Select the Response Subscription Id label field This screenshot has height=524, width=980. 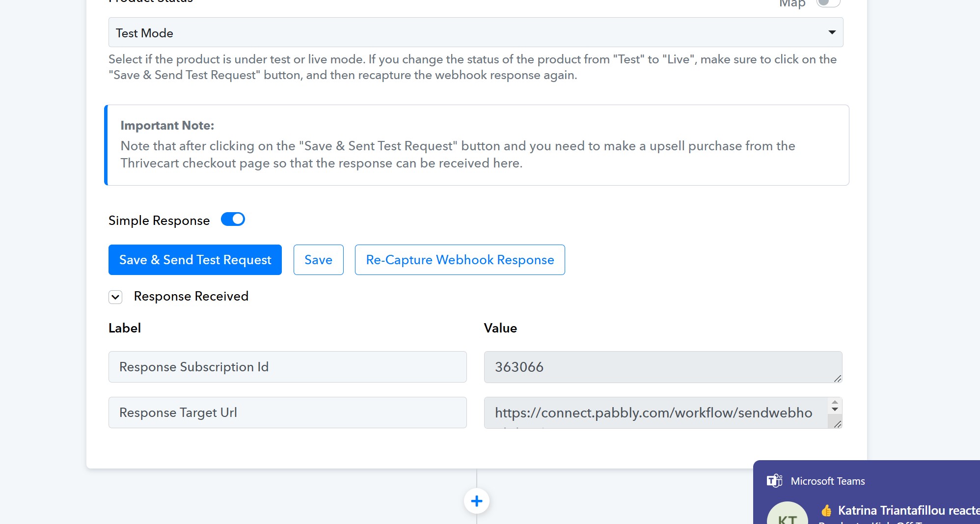pos(287,367)
